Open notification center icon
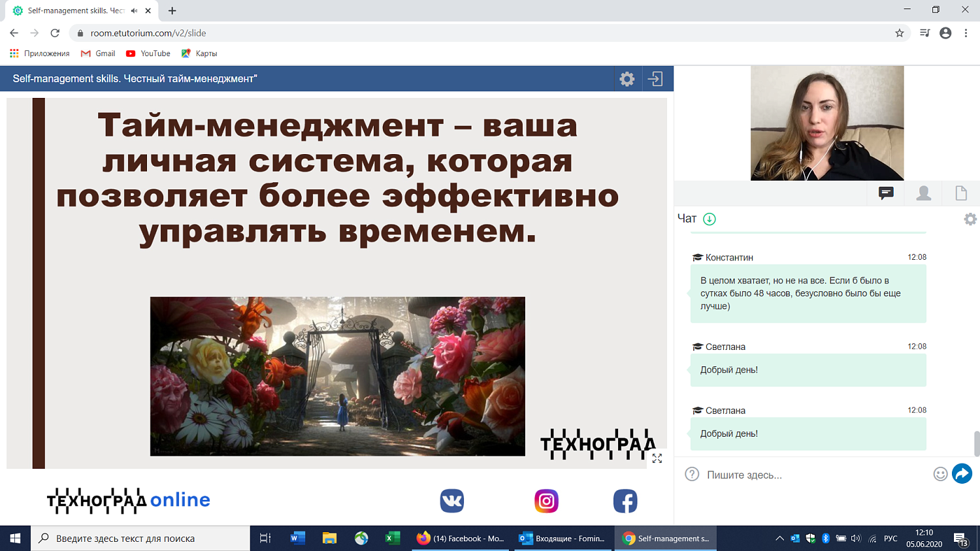980x551 pixels. [x=960, y=539]
